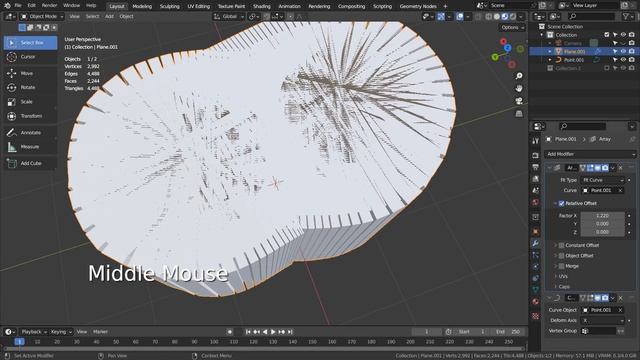The width and height of the screenshot is (640, 360).
Task: Open the Edit menu
Action: tap(31, 6)
